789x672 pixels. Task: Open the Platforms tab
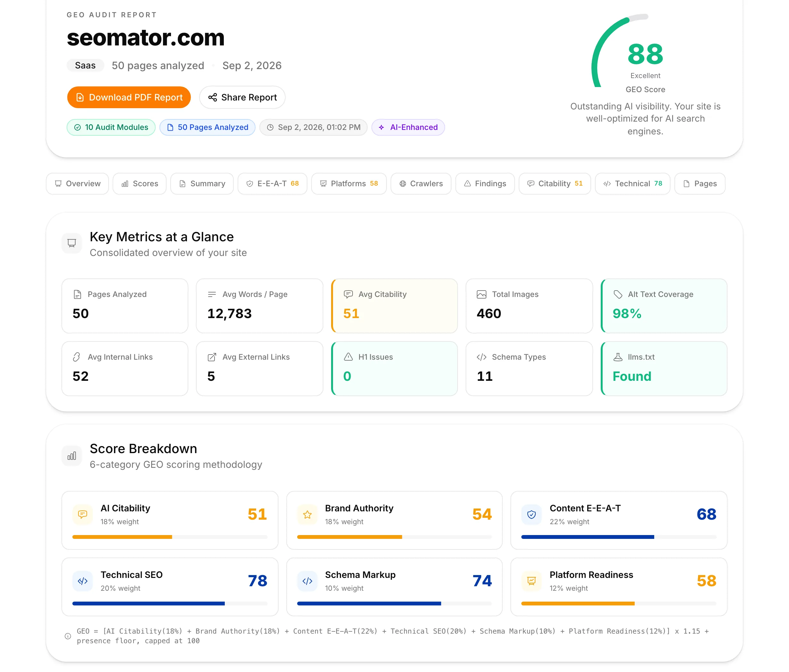349,184
